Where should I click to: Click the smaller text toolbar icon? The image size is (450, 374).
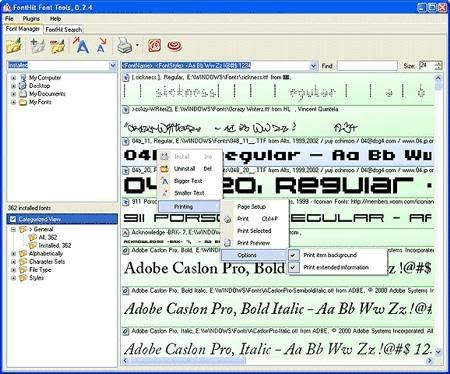coord(101,46)
